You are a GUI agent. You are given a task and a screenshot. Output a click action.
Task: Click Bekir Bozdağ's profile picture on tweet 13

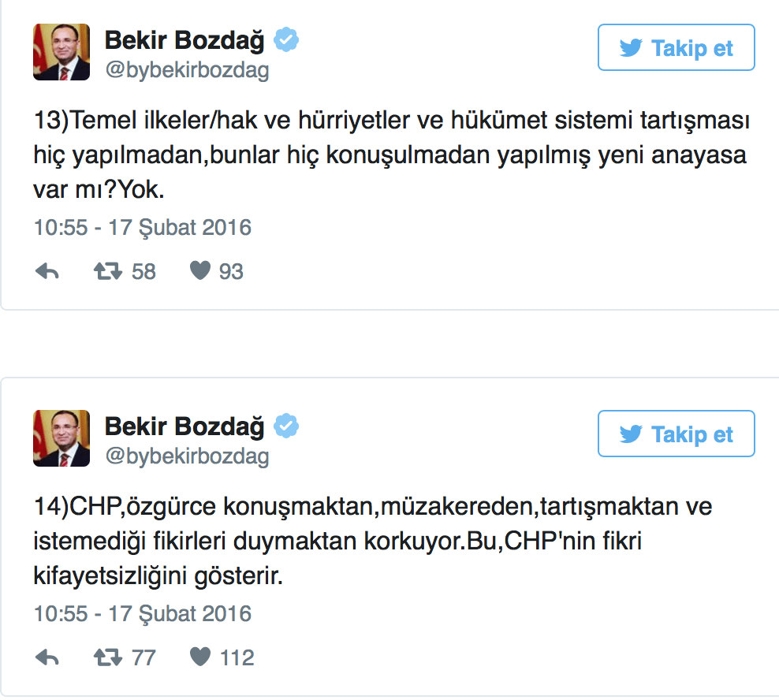tap(61, 52)
